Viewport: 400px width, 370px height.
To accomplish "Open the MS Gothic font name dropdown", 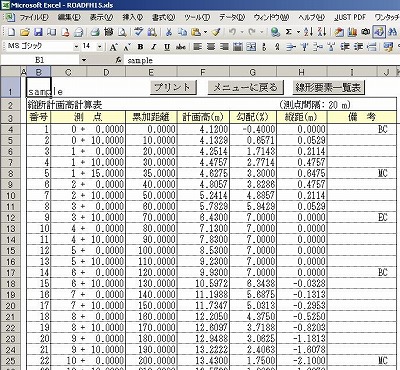I will (76, 47).
